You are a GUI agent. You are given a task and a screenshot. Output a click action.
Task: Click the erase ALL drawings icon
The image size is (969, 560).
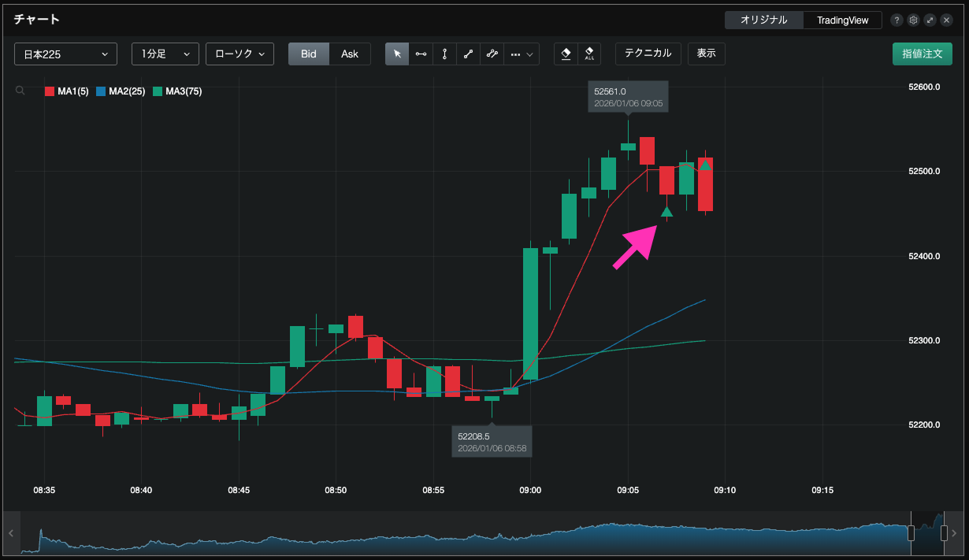point(589,54)
